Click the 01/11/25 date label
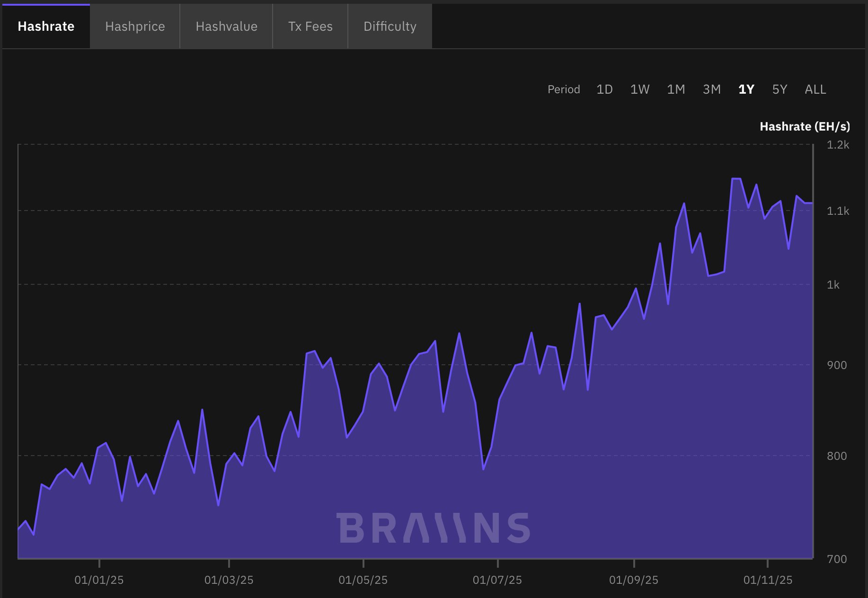The width and height of the screenshot is (868, 598). coord(768,580)
